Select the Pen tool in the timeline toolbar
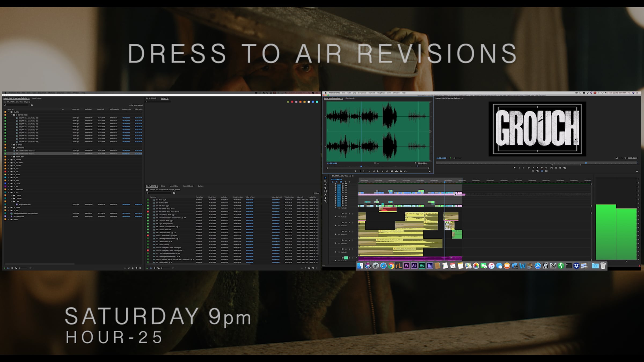This screenshot has width=644, height=362. coord(325,195)
